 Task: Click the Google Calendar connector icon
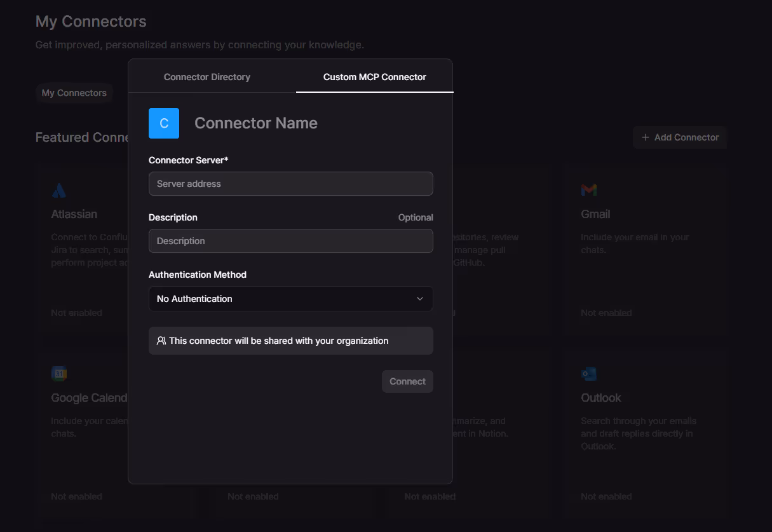click(58, 373)
